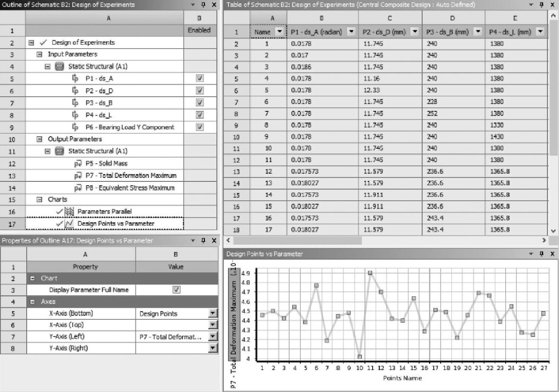Screen dimensions: 559x392
Task: Click the P8 - Equivalent Stress Maximum output icon
Action: 78,188
